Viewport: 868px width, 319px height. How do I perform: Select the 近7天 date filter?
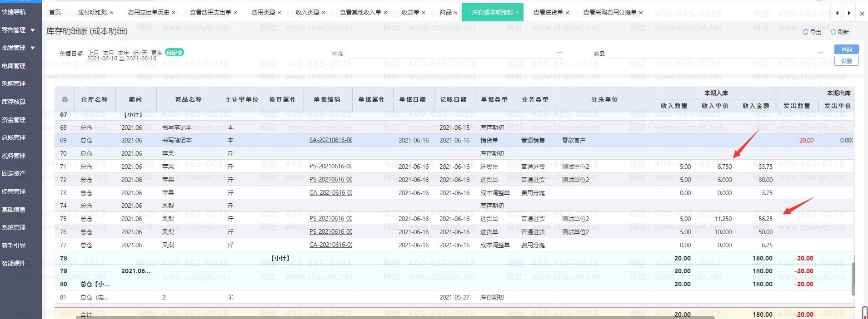click(x=140, y=53)
